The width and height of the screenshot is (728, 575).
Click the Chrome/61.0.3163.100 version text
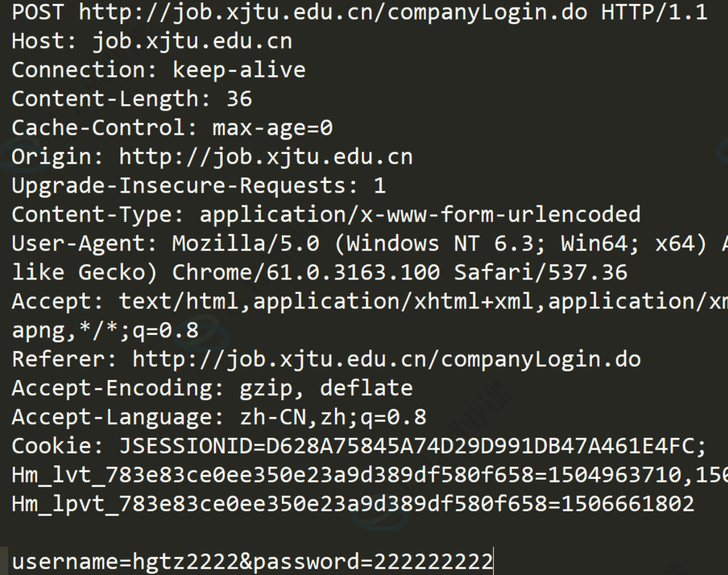pyautogui.click(x=306, y=272)
